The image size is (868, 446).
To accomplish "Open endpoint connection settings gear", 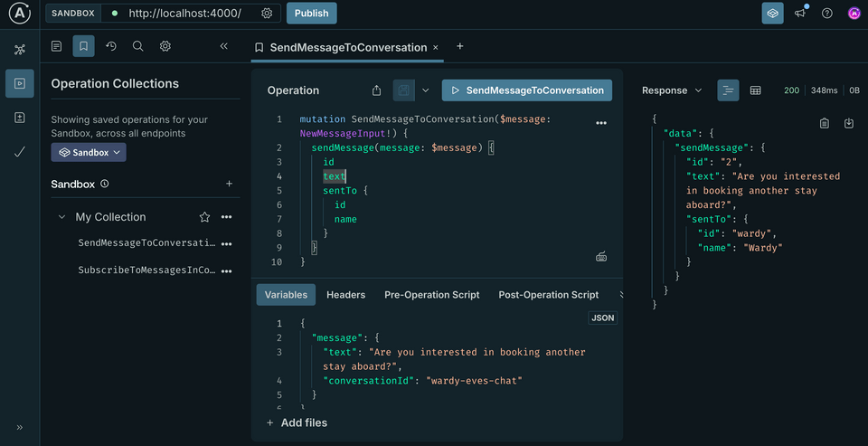I will pyautogui.click(x=267, y=14).
